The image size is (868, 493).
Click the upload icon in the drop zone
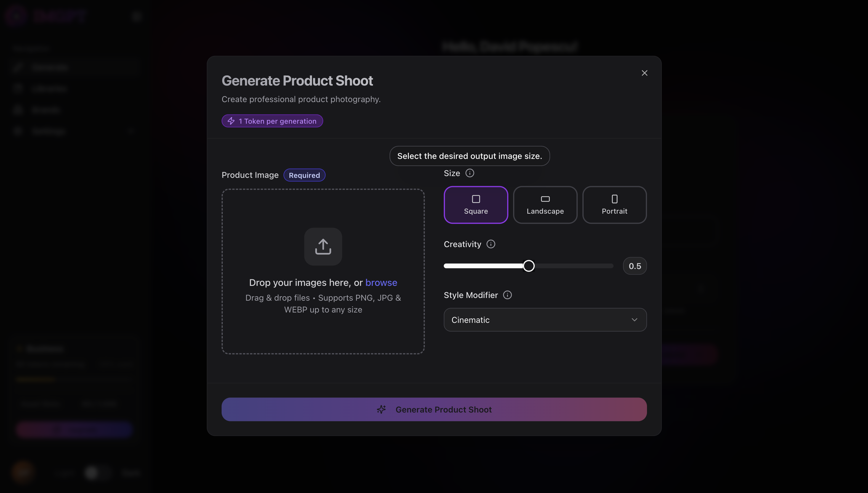tap(323, 246)
